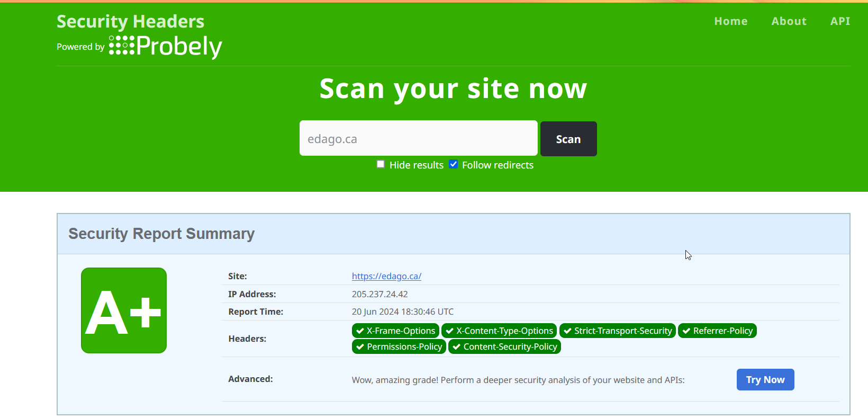Click the Security Headers title link

pyautogui.click(x=130, y=21)
